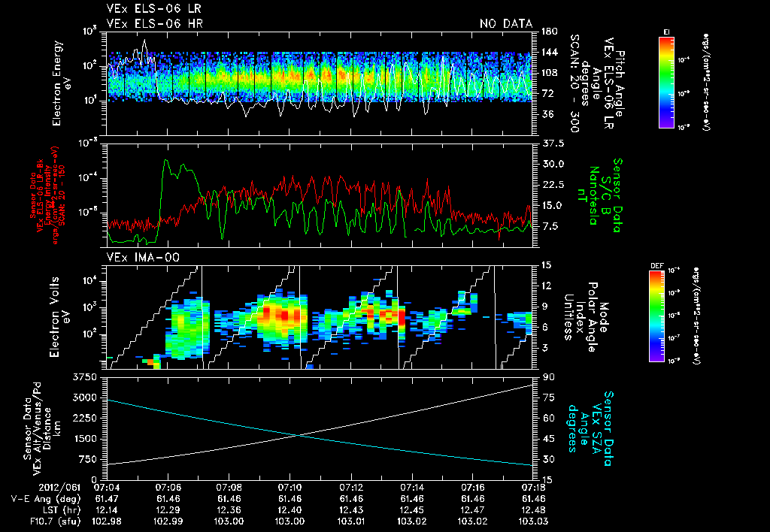The image size is (770, 532).
Task: Click the 07:06 time tick label
Action: pos(168,488)
